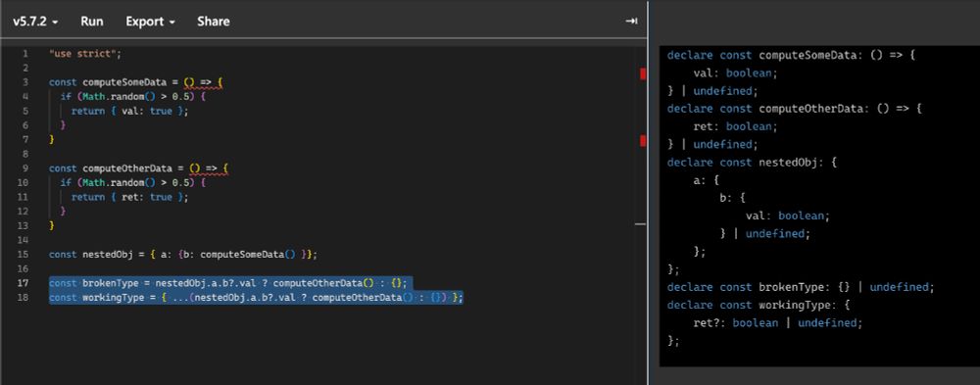This screenshot has width=980, height=385.
Task: Click line number 9 in the gutter
Action: pyautogui.click(x=25, y=168)
